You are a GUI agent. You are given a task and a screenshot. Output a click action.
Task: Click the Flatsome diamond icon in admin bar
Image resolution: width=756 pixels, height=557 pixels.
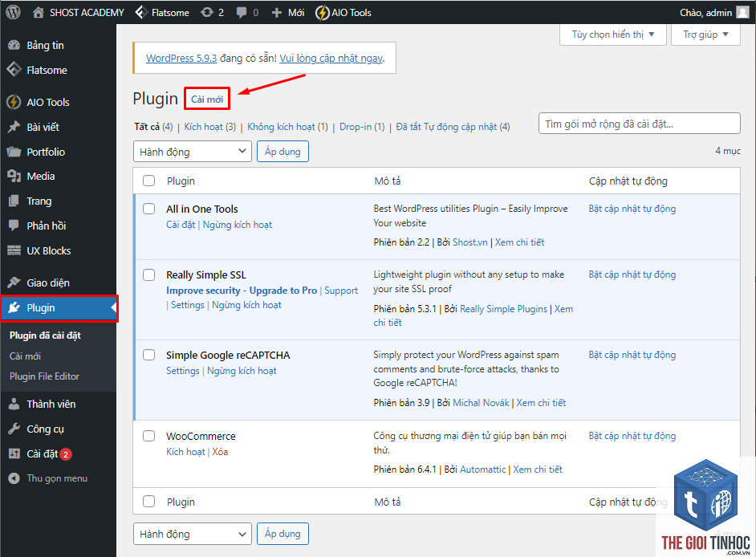point(140,13)
